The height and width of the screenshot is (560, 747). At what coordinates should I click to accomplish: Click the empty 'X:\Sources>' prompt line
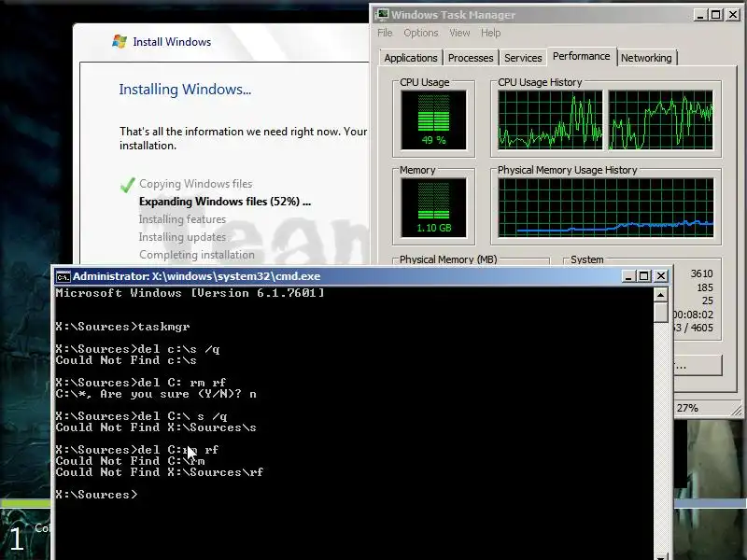(96, 495)
